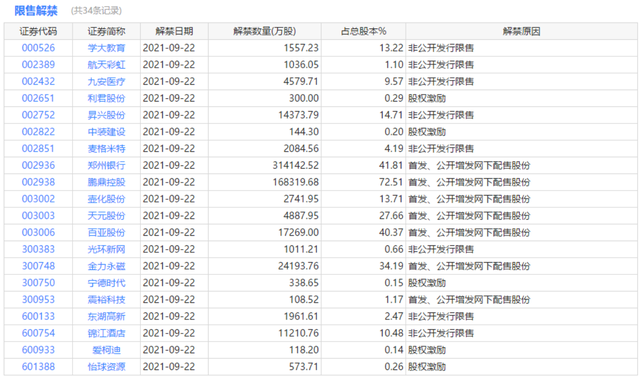
Task: Open 光环新网 stock name link
Action: [107, 249]
